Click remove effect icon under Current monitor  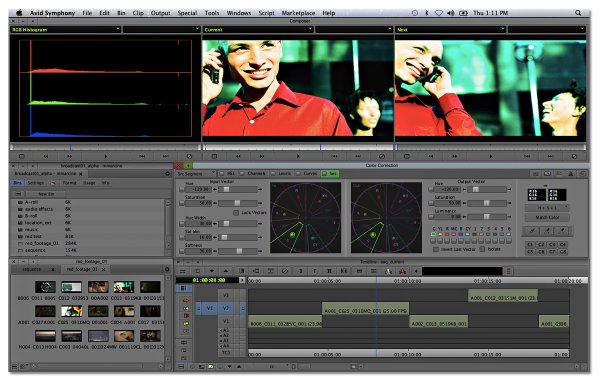382,156
